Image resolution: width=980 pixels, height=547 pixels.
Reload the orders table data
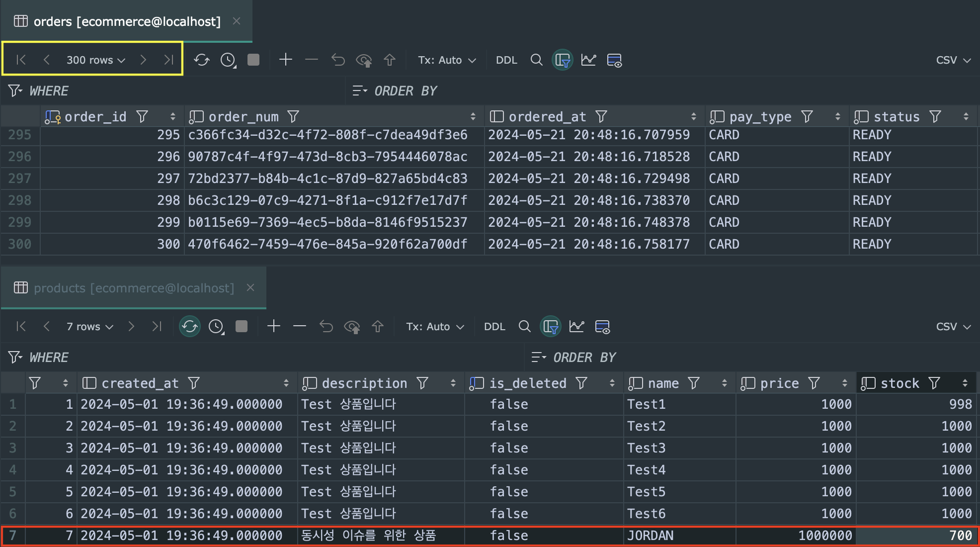tap(201, 60)
